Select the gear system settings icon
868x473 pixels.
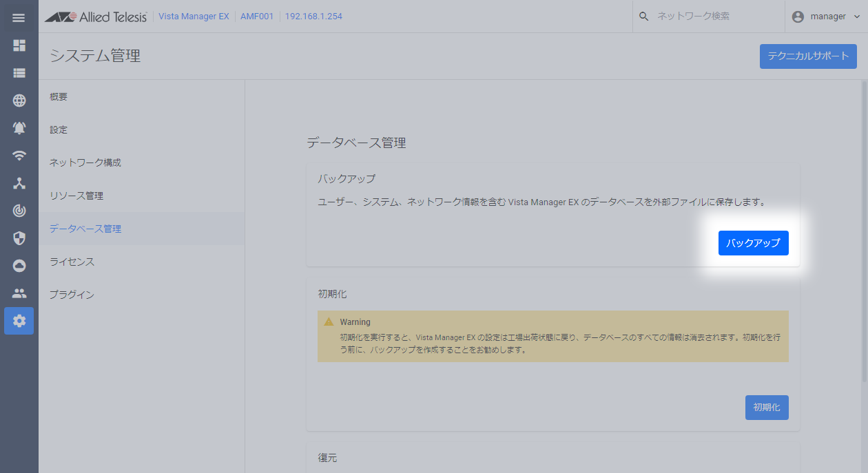[19, 321]
